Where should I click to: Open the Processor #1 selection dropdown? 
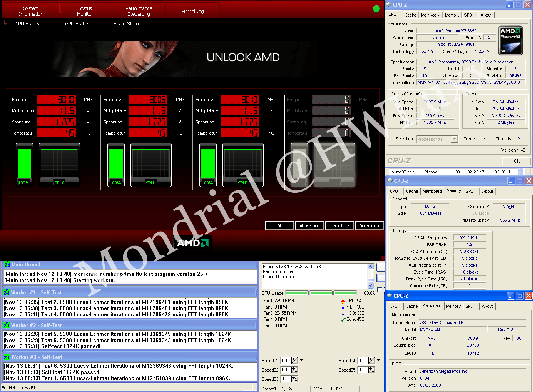point(454,139)
